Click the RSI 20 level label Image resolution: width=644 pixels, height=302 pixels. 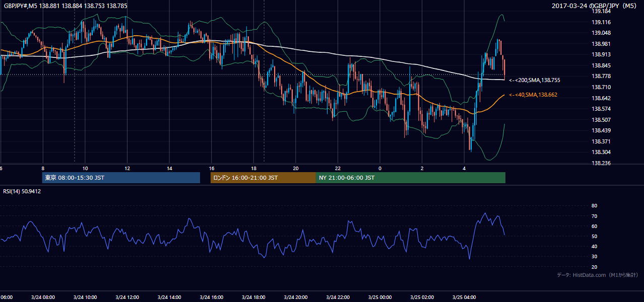(594, 267)
